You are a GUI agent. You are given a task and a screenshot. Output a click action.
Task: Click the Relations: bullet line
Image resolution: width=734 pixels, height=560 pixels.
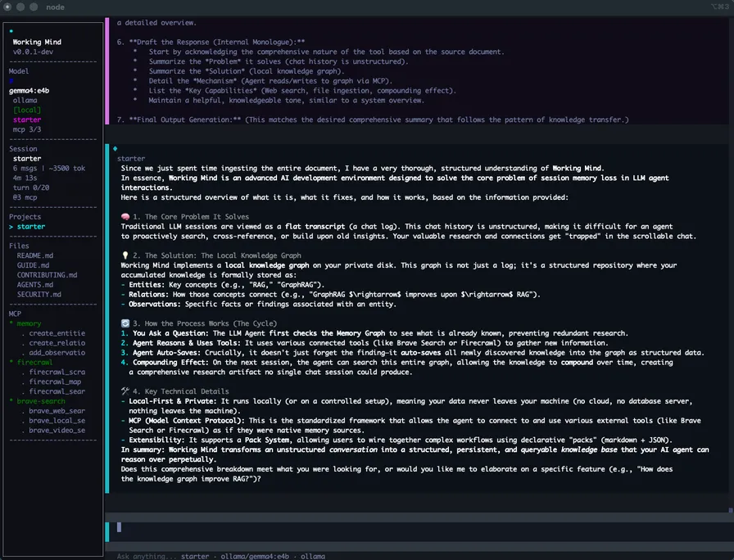(330, 294)
